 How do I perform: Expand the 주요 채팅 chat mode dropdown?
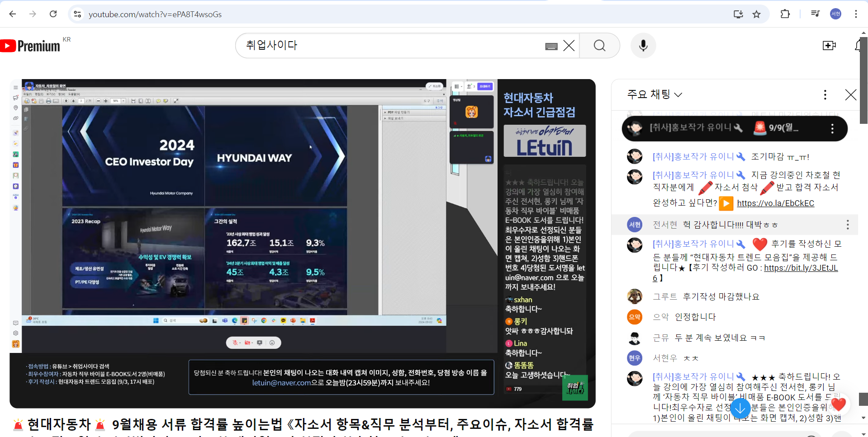pyautogui.click(x=655, y=94)
